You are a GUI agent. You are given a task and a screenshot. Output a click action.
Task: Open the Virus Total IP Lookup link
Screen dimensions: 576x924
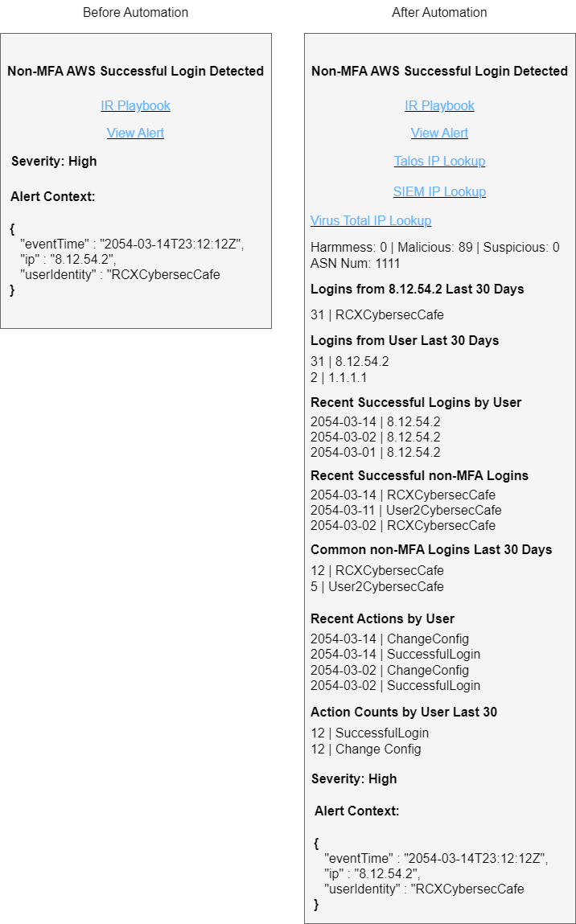[371, 220]
